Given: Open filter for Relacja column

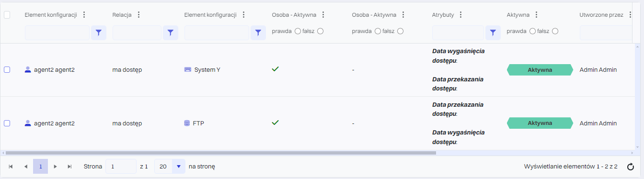Looking at the screenshot, I should pyautogui.click(x=171, y=33).
